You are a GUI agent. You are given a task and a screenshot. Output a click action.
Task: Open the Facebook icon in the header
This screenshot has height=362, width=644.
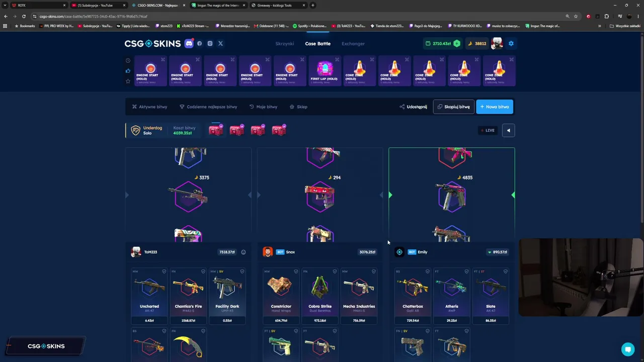click(x=199, y=44)
